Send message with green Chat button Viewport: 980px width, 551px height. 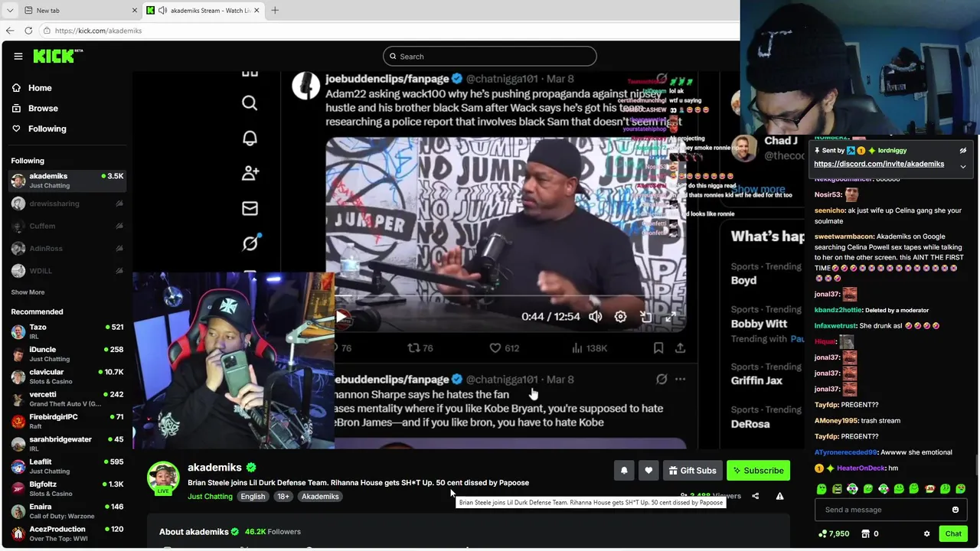click(953, 533)
